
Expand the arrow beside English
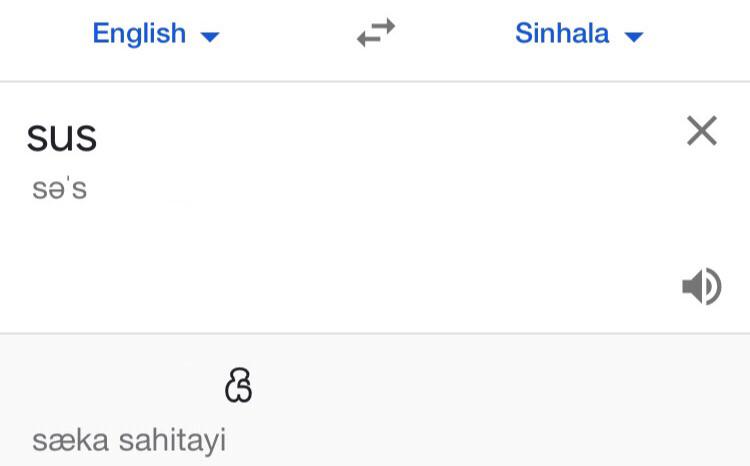[x=210, y=37]
